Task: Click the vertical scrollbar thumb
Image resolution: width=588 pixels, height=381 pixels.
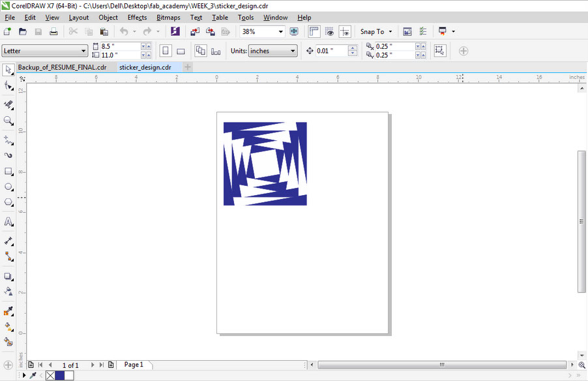Action: [x=581, y=221]
